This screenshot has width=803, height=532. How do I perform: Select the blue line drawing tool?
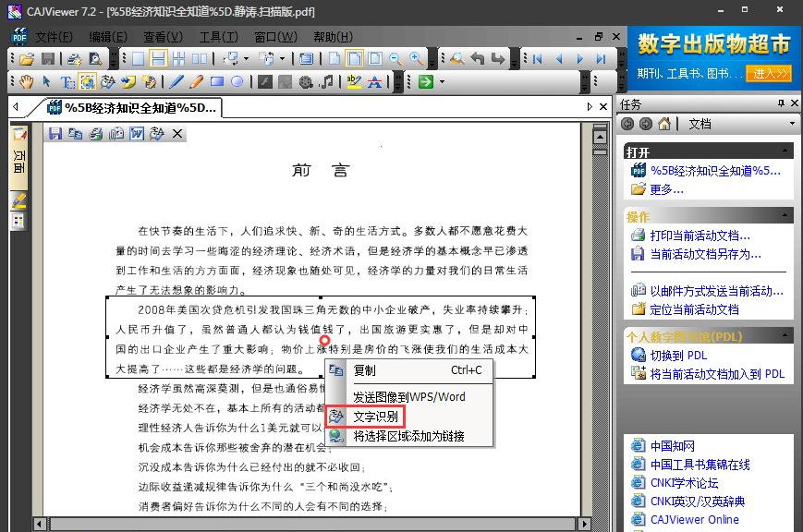click(x=176, y=81)
